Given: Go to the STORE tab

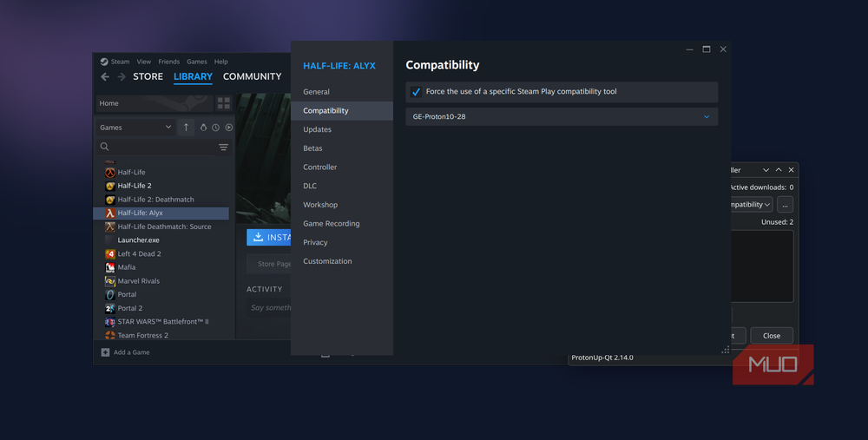Looking at the screenshot, I should 148,76.
